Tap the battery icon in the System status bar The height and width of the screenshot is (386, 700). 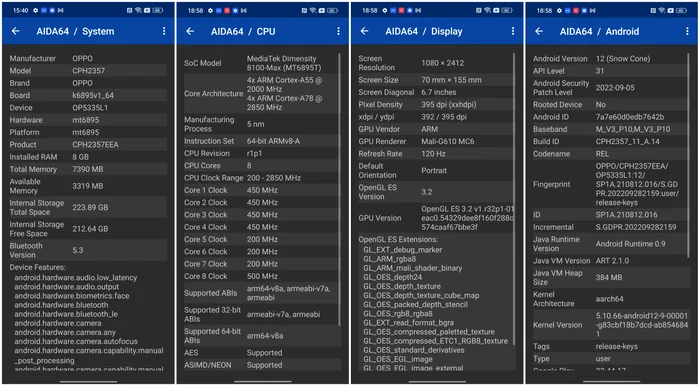(158, 10)
